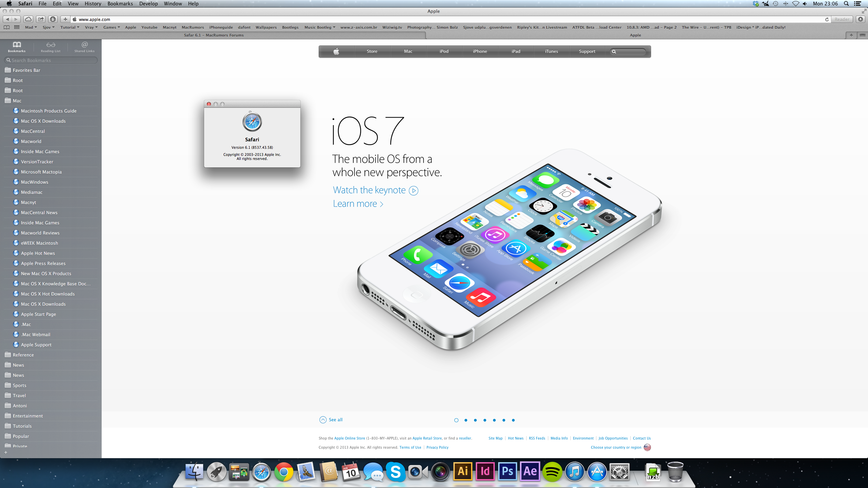Image resolution: width=868 pixels, height=488 pixels.
Task: Open the Music Bootleg favorites dropdown
Action: click(320, 27)
